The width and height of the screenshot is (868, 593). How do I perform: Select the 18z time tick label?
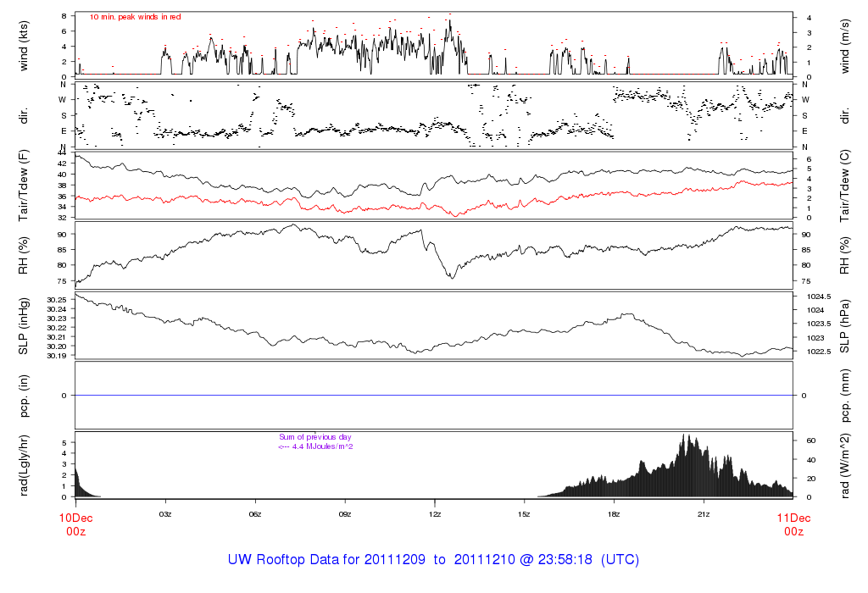tap(615, 514)
